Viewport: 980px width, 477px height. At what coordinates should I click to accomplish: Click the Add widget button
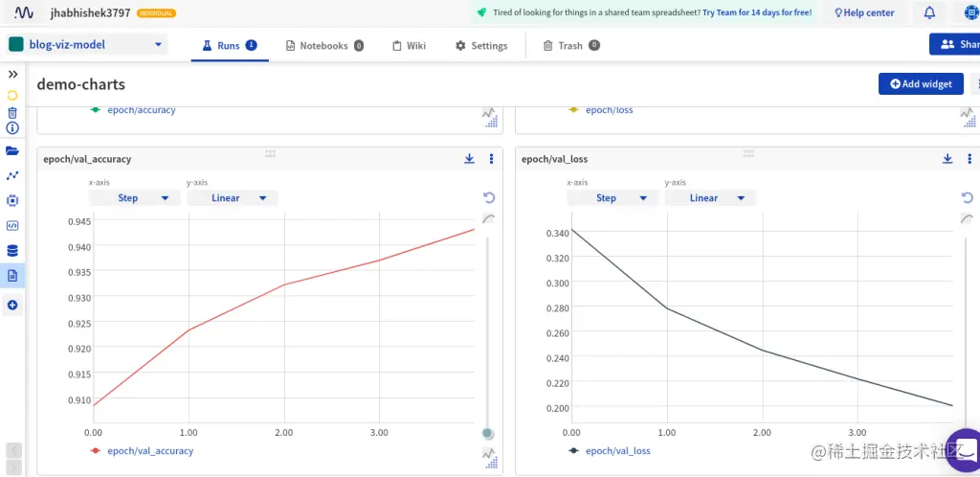922,83
